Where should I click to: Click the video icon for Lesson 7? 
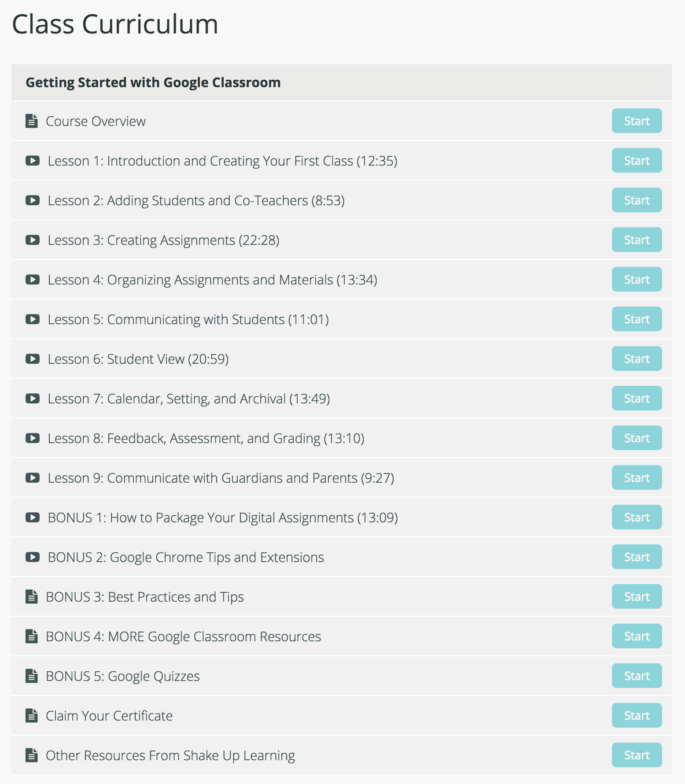click(33, 398)
